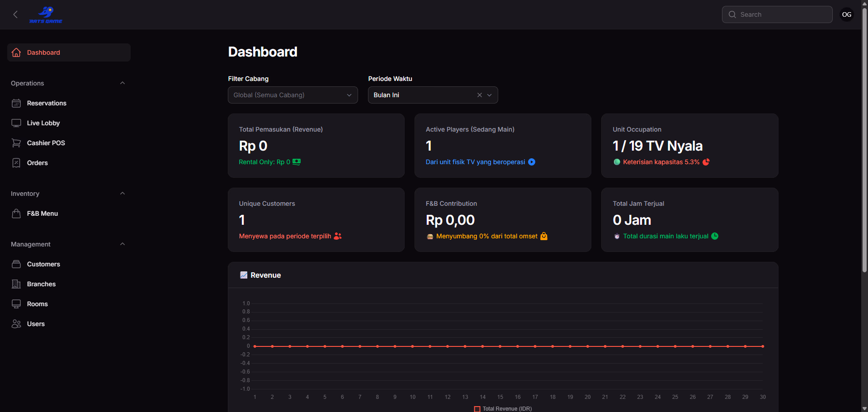Click the '1 / 19 TV Nyala' value

(x=658, y=146)
